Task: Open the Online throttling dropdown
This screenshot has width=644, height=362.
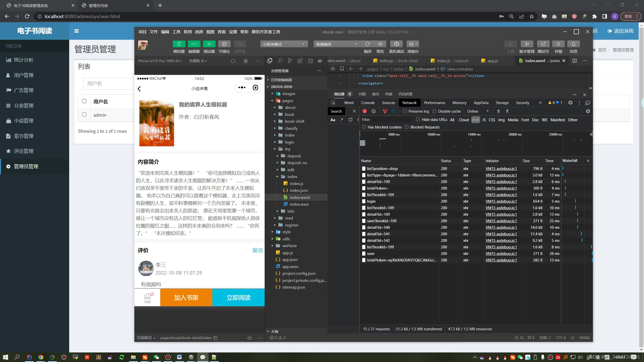Action: point(477,111)
